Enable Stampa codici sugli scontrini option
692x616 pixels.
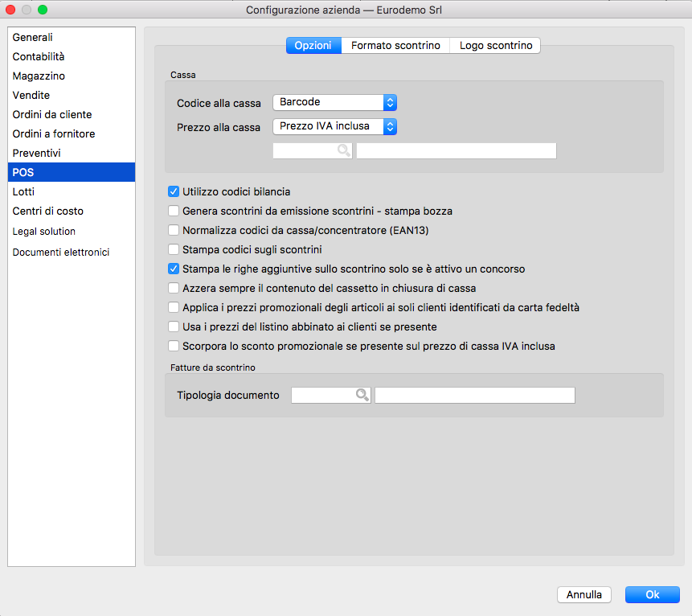(x=173, y=250)
